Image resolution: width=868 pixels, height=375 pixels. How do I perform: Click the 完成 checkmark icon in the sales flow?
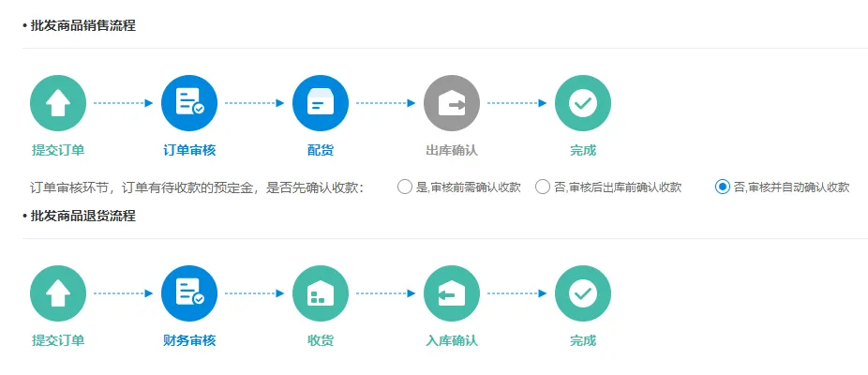tap(583, 103)
